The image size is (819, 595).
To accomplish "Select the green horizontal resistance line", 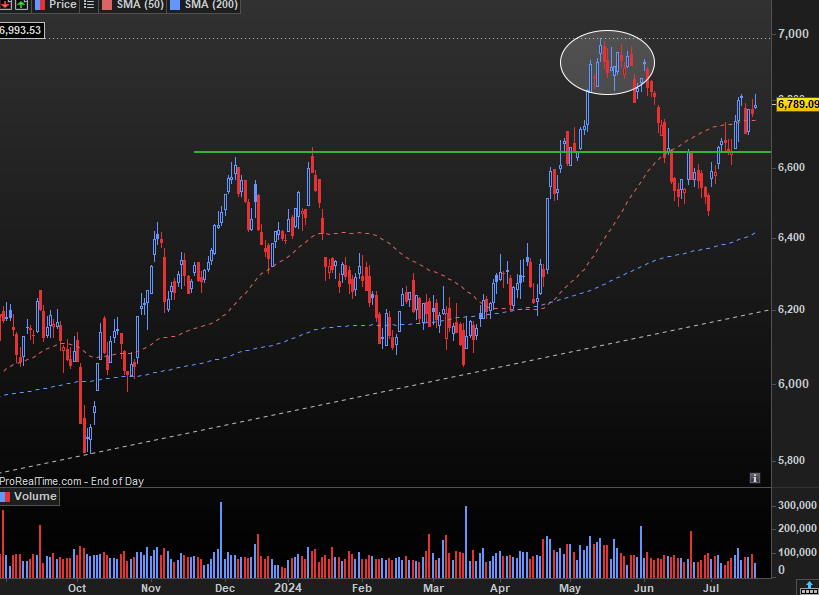I will 400,152.
